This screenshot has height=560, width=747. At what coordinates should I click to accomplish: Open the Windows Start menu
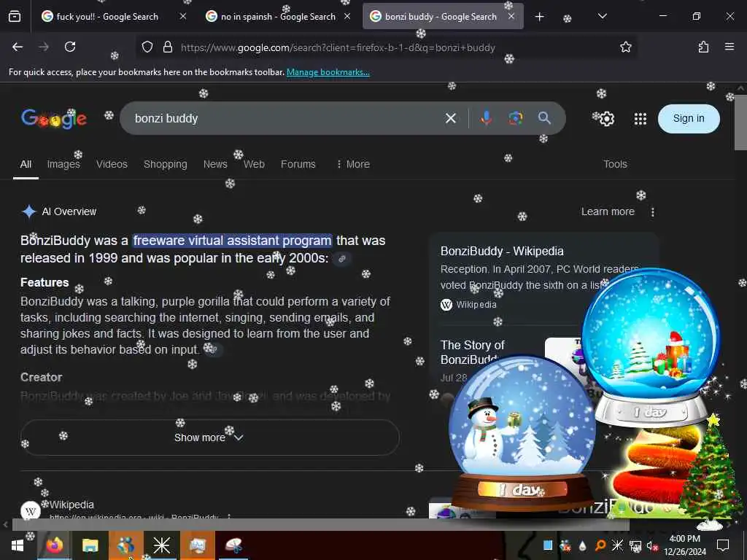(18, 545)
